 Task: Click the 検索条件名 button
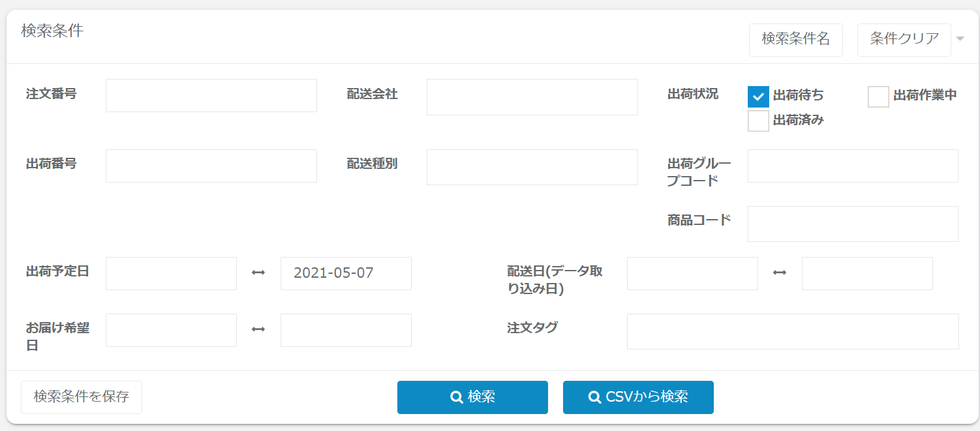[795, 39]
